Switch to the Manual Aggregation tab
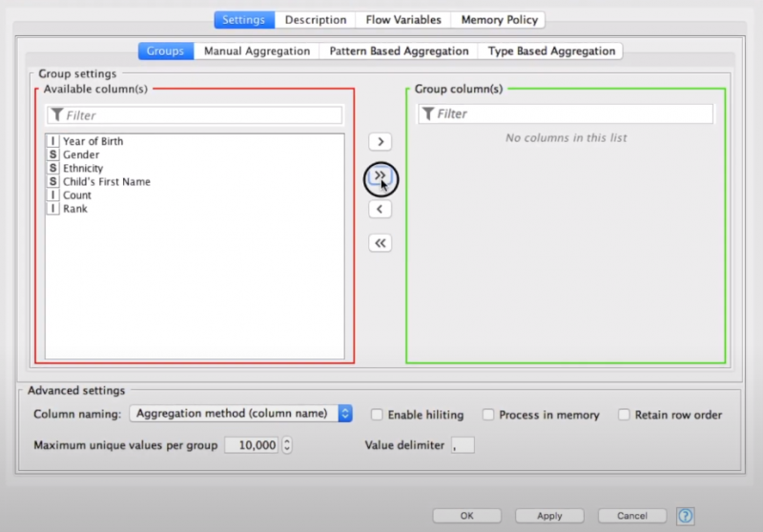 [257, 51]
